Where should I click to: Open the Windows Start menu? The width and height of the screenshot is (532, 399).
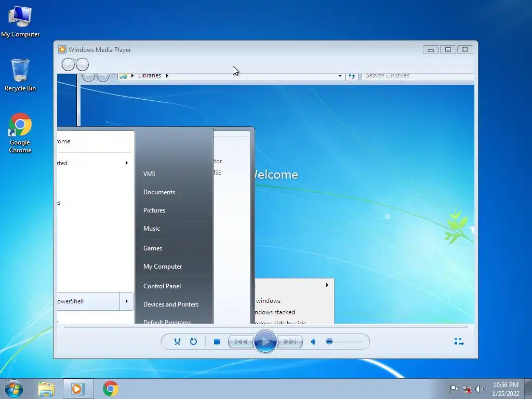coord(14,389)
